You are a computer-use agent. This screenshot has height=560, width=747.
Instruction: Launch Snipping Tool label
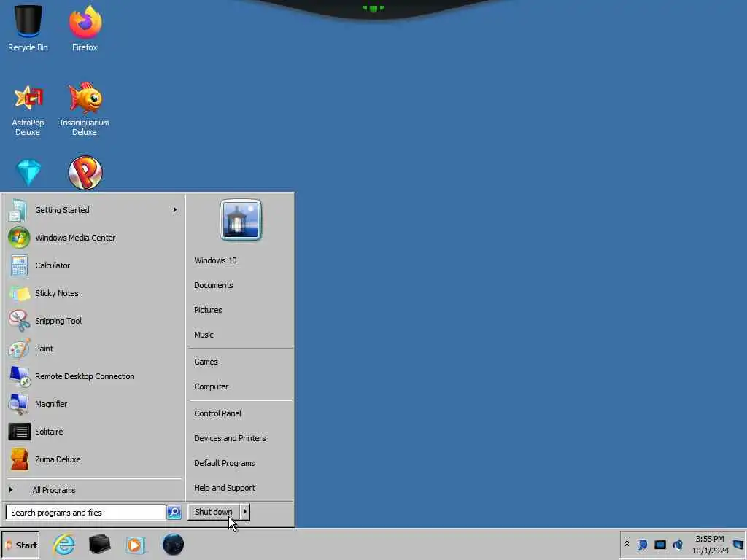[58, 321]
